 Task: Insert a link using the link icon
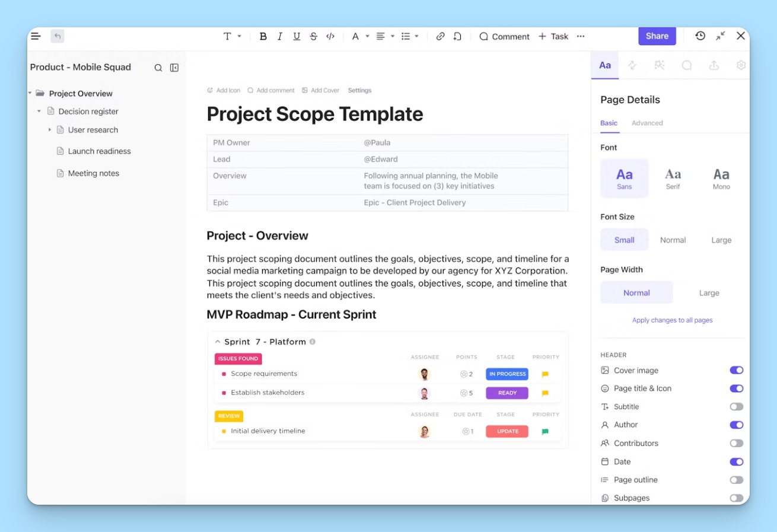click(x=440, y=36)
